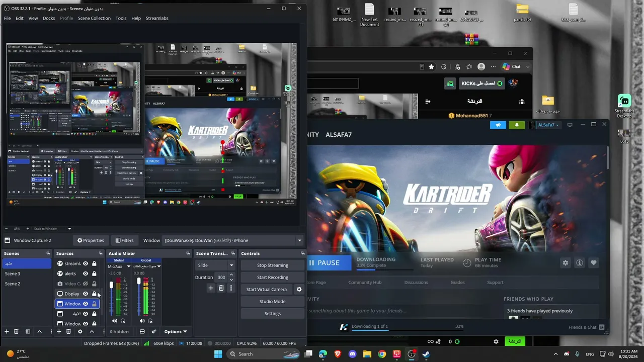Add a new scene with the plus icon
644x362 pixels.
(x=7, y=331)
